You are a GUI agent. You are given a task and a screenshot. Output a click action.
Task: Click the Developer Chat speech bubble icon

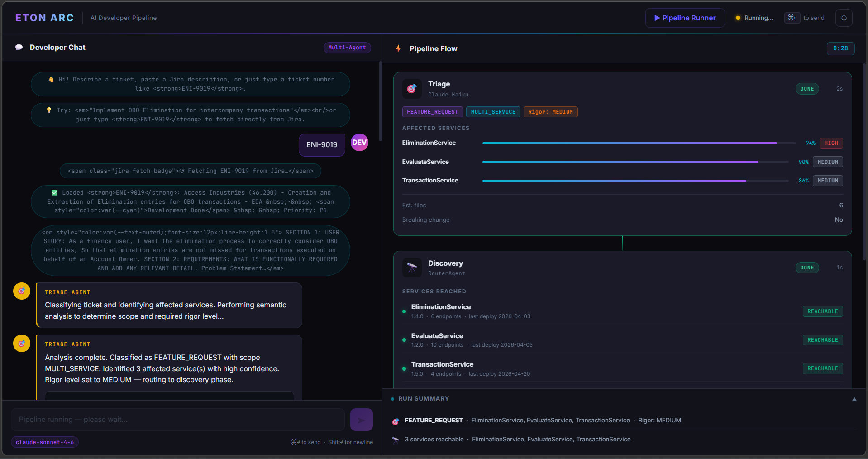click(19, 48)
